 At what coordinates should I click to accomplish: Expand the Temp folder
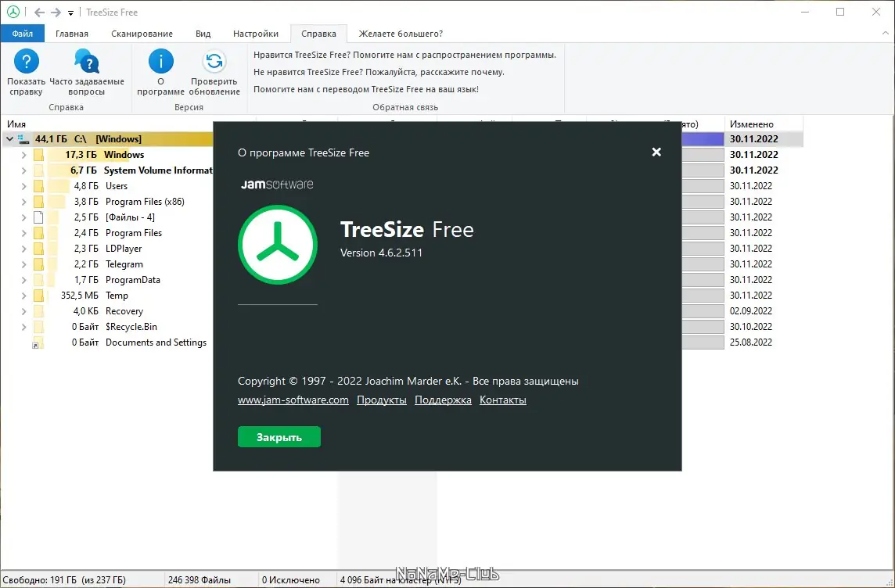pyautogui.click(x=24, y=296)
